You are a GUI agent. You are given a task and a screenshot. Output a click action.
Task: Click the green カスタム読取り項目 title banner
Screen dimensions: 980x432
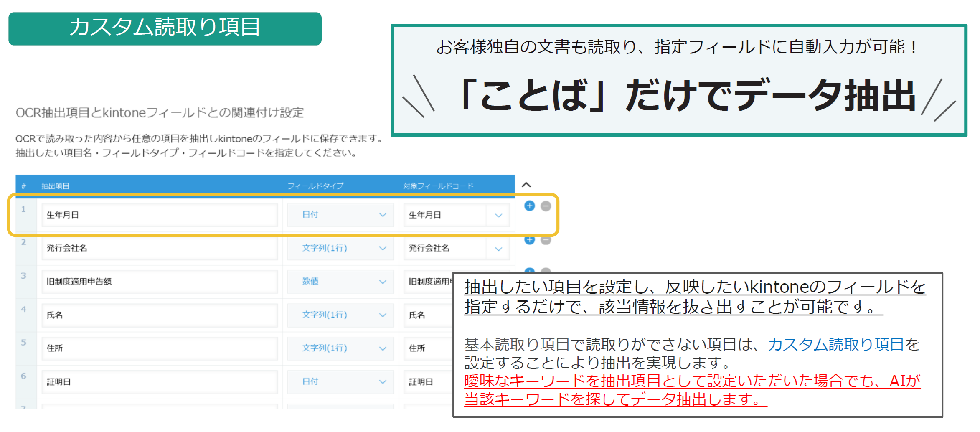pyautogui.click(x=165, y=28)
